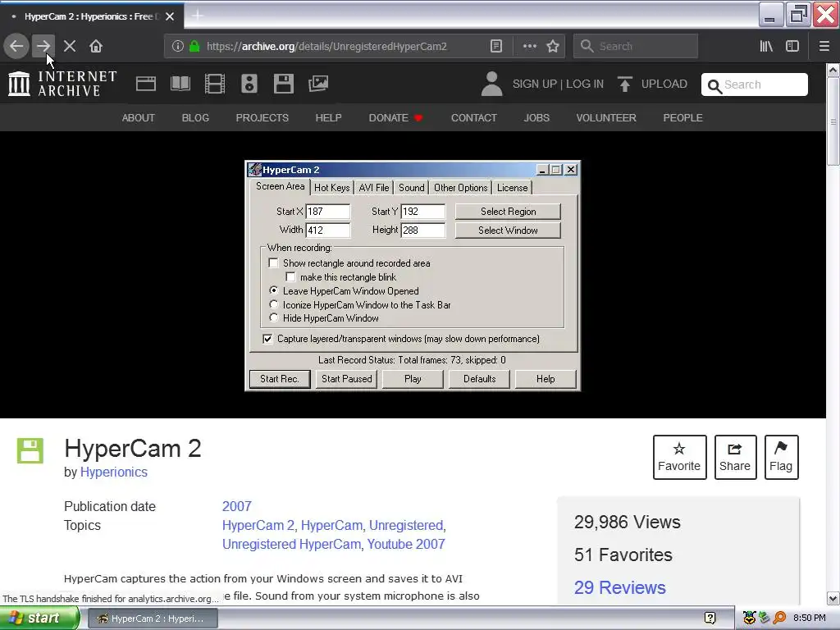Click the Upload arrow icon
This screenshot has height=630, width=840.
[624, 84]
